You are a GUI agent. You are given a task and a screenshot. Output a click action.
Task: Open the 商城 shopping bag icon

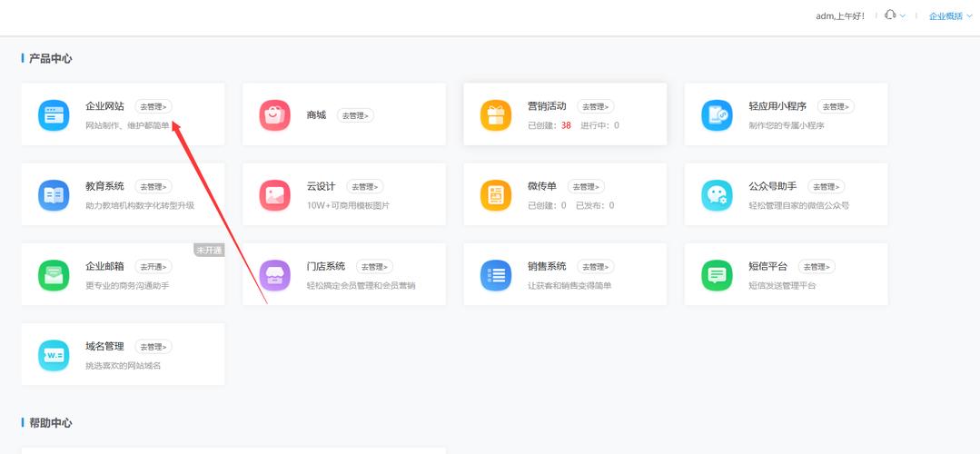point(274,115)
